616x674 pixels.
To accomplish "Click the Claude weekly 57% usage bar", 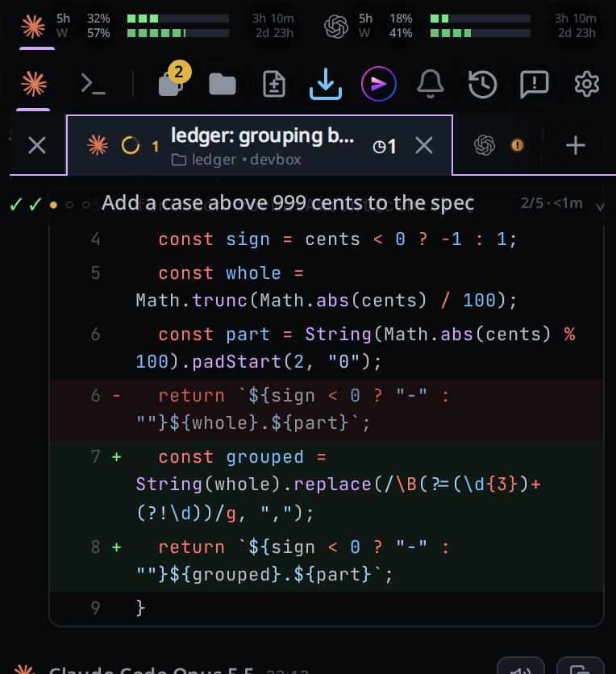I will 178,33.
